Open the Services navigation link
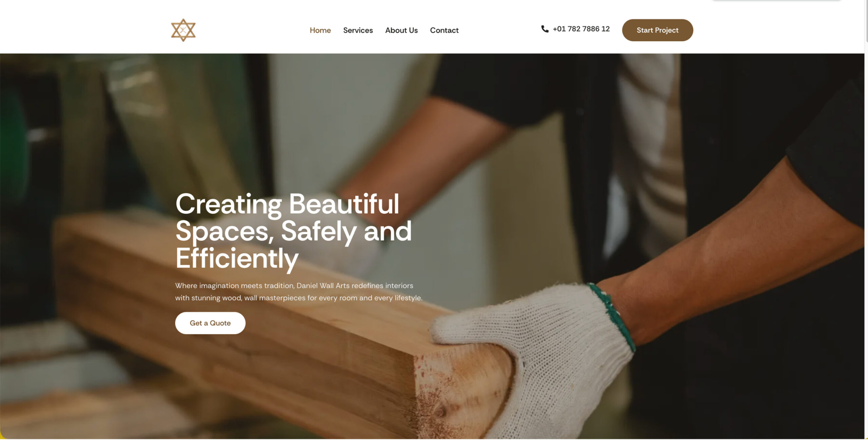 (x=358, y=30)
